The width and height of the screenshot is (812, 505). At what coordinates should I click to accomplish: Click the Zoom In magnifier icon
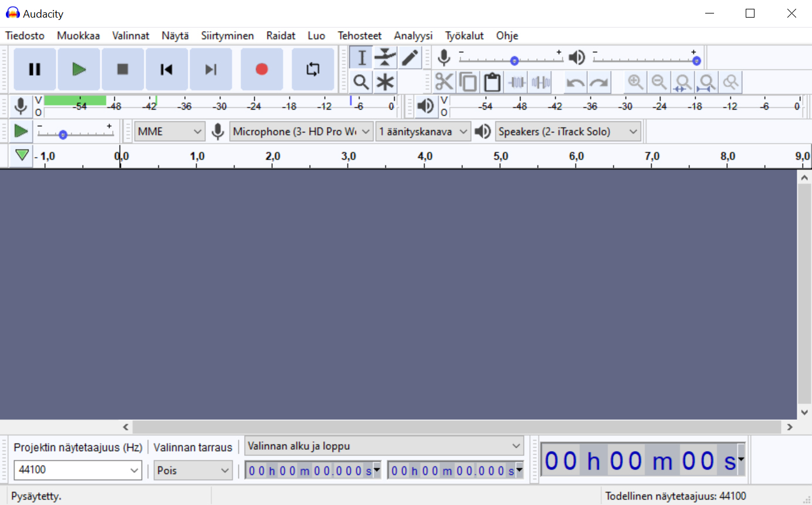pyautogui.click(x=635, y=82)
